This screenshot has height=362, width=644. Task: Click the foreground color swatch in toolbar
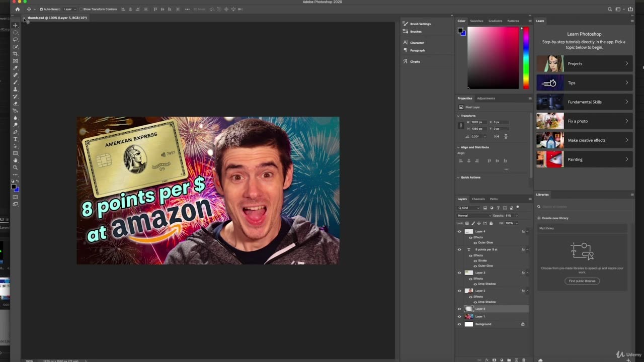[14, 187]
